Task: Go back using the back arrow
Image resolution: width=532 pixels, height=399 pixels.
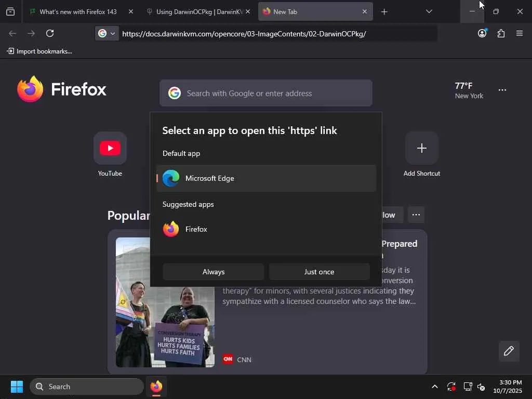Action: pyautogui.click(x=12, y=33)
